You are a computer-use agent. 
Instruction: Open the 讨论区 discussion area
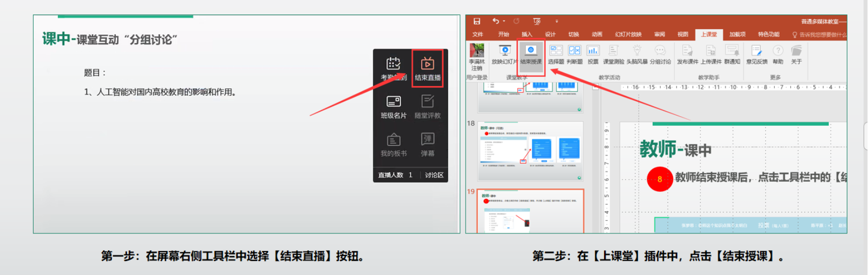pos(434,175)
